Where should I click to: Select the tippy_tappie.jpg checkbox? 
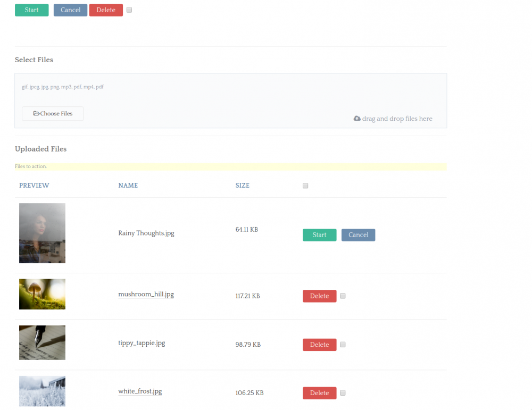[x=343, y=345]
